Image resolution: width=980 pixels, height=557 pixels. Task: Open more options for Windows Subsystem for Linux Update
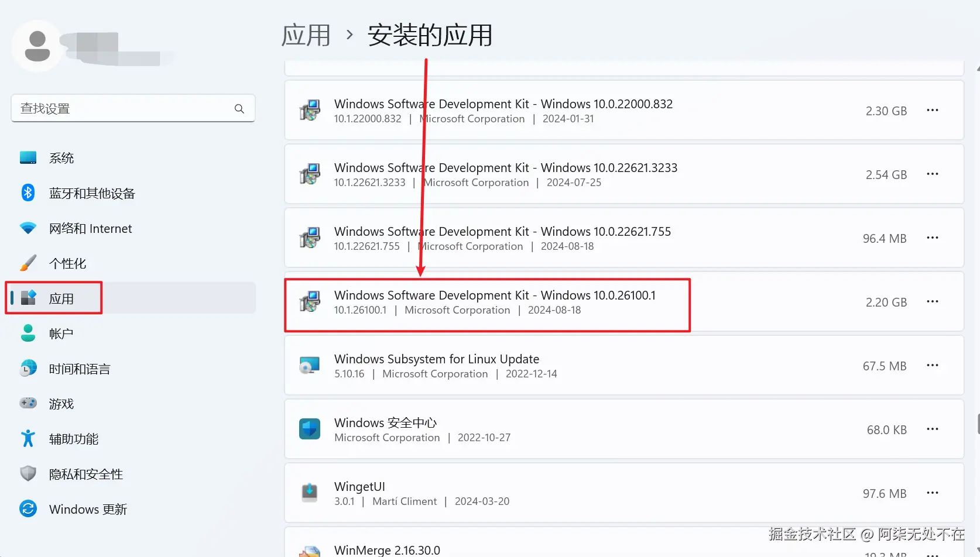click(x=933, y=365)
